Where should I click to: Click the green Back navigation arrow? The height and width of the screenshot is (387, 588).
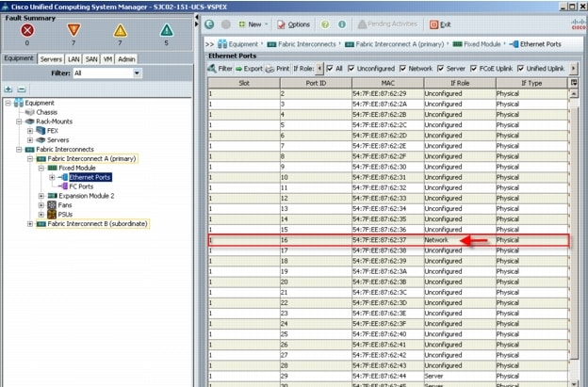click(x=209, y=24)
